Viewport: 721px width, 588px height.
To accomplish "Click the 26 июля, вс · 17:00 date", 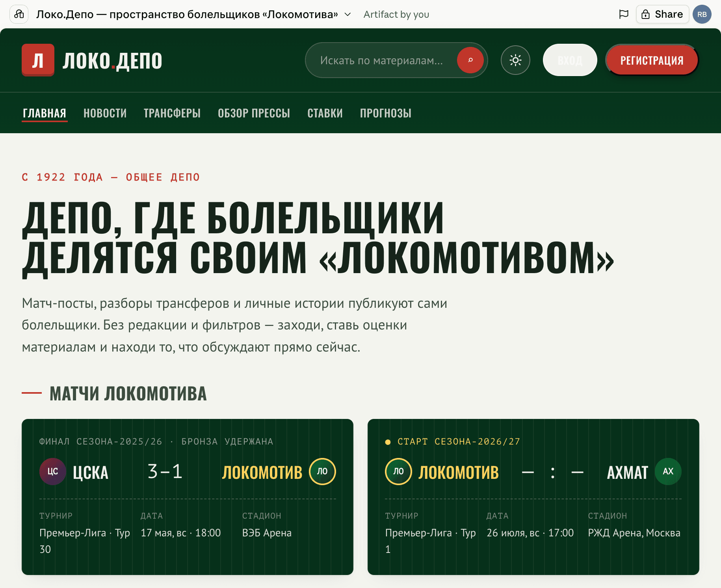I will pyautogui.click(x=530, y=533).
